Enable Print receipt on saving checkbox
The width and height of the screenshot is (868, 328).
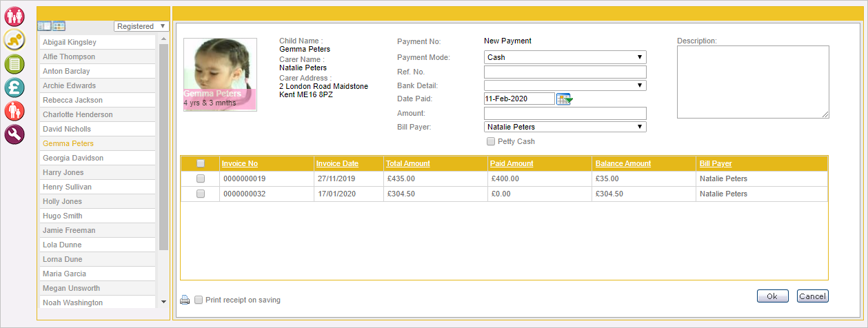(x=199, y=300)
